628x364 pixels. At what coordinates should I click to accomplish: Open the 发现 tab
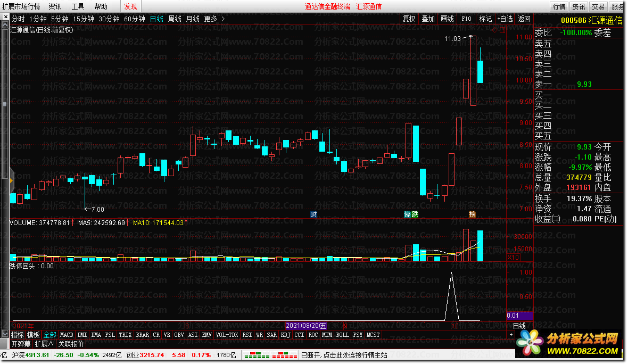(x=130, y=6)
